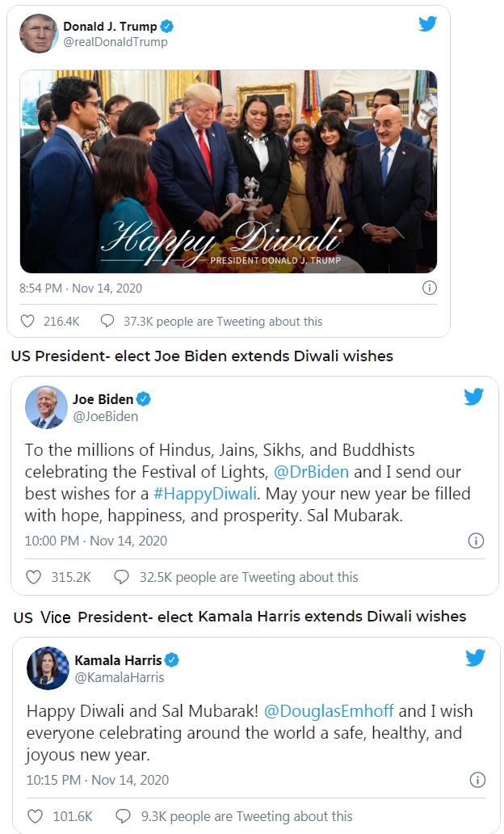Click the Twitter bird icon on Biden's tweet

473,397
